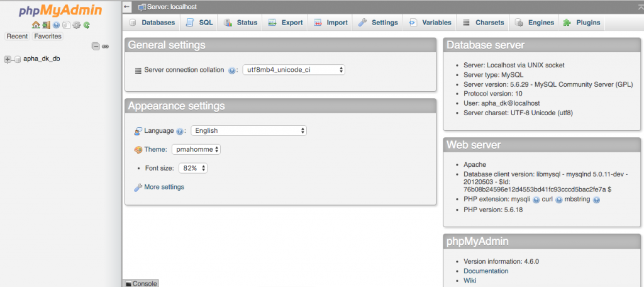Viewport: 644px width, 287px height.
Task: Switch to the Engines tab
Action: pyautogui.click(x=535, y=23)
